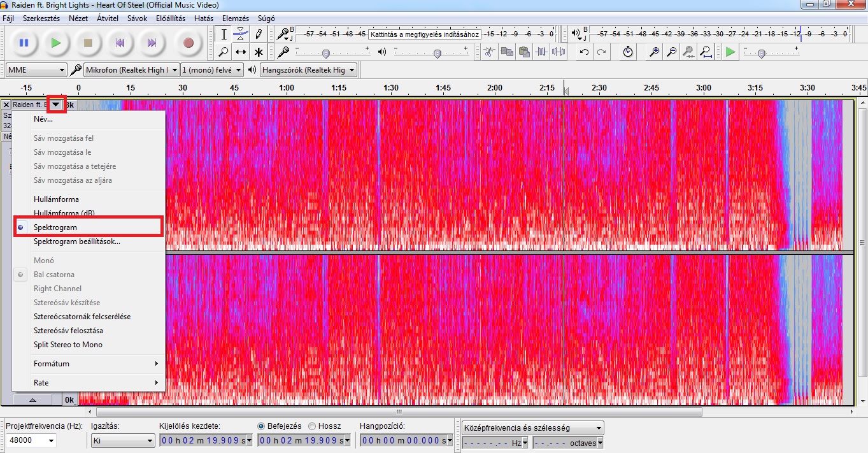Activate the Multi-tool asterisk icon
This screenshot has height=453, width=868.
tap(258, 52)
